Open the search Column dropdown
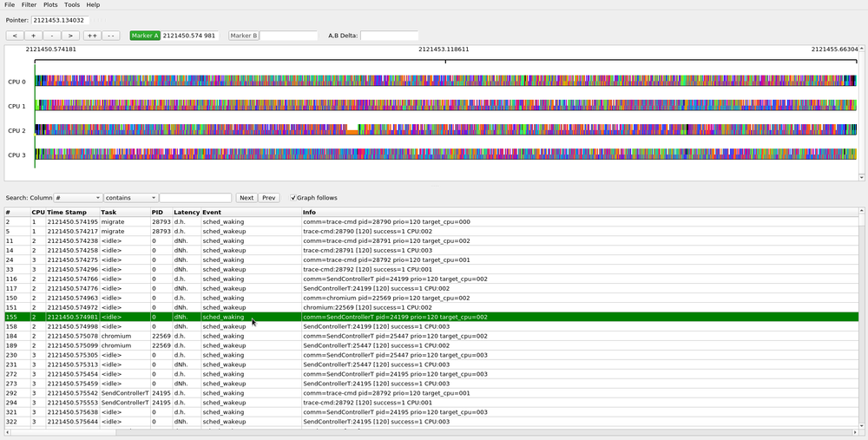The height and width of the screenshot is (440, 868). [78, 198]
